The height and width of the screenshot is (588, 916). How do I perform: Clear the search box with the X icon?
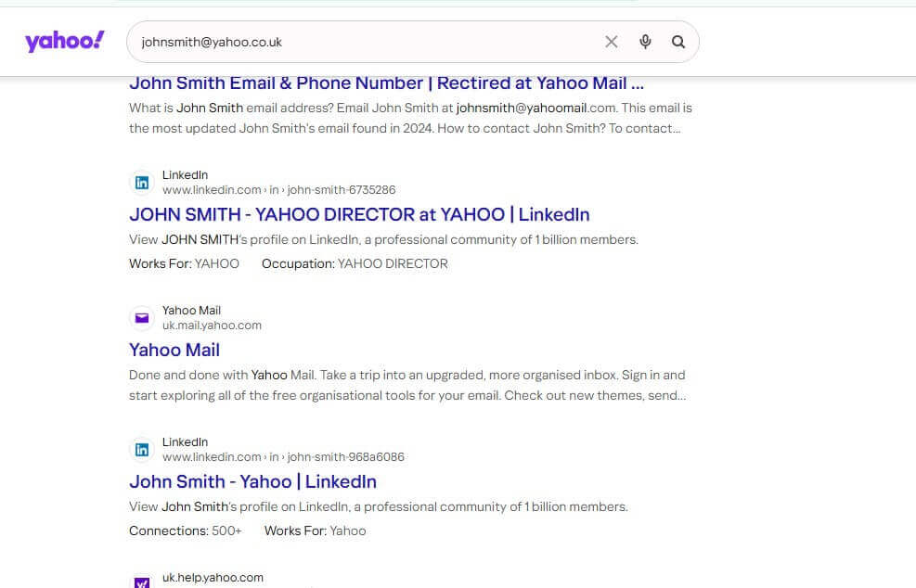tap(611, 42)
